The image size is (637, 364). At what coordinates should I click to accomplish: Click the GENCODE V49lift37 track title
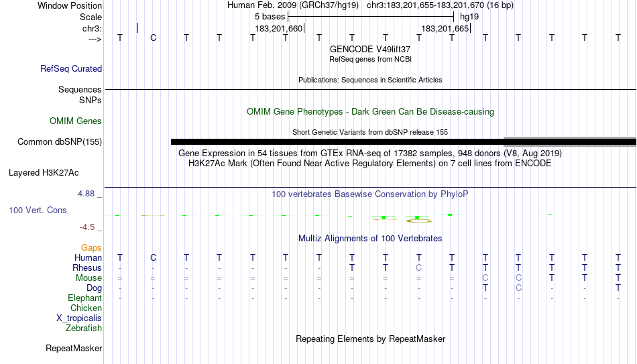point(370,49)
